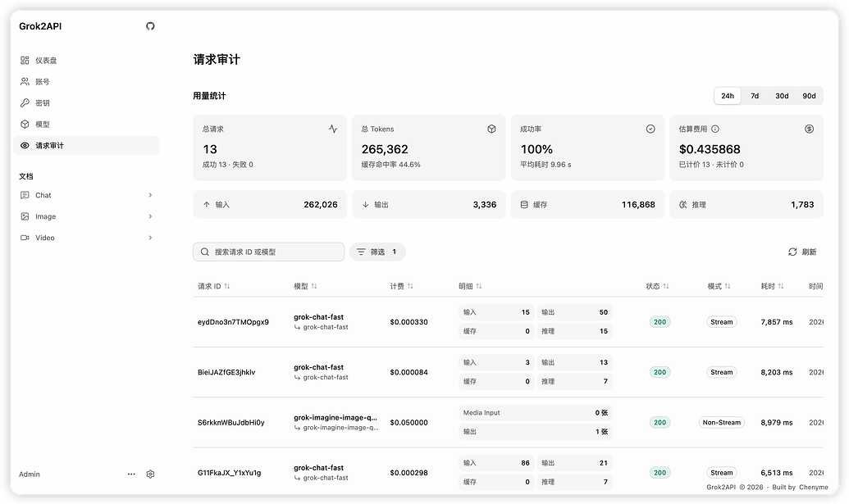849x504 pixels.
Task: Open the 筛选 filter button
Action: click(377, 252)
